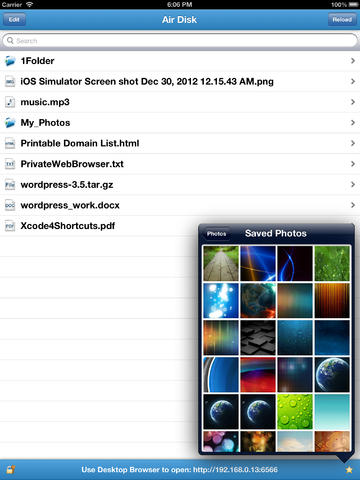Open 'wordpress-3.5.tar.gz' file name

tap(67, 185)
